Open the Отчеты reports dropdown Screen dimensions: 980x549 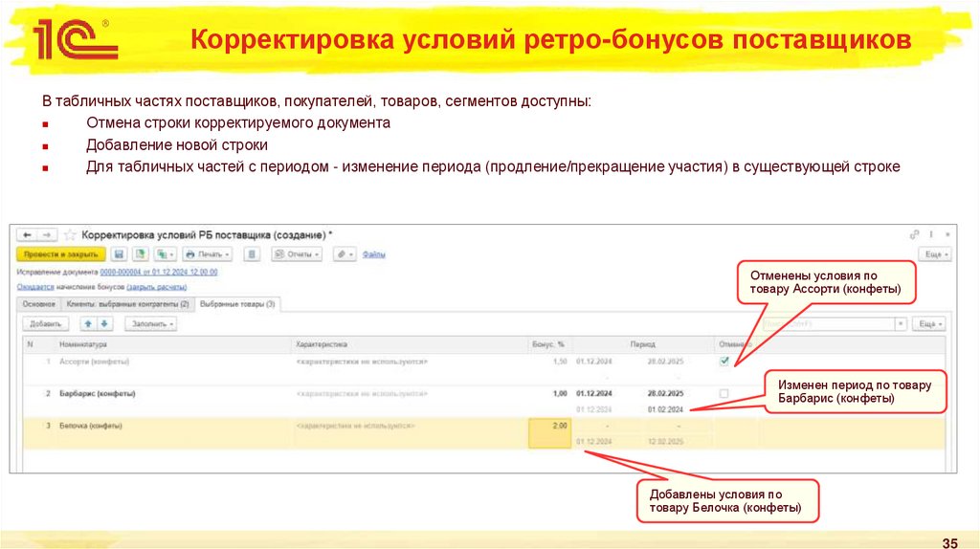[x=297, y=254]
